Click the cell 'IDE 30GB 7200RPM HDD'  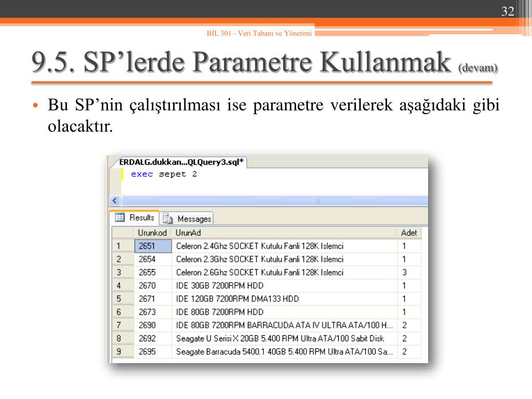pos(220,286)
